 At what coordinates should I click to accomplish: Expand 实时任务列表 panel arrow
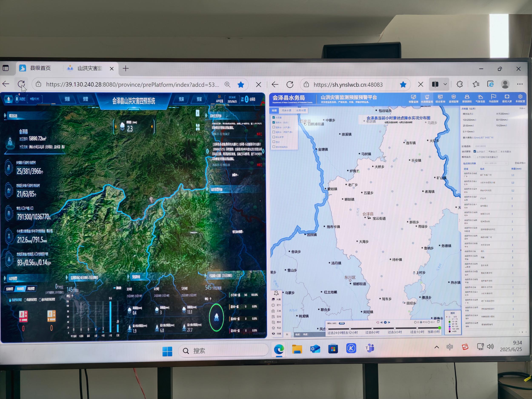(x=206, y=116)
